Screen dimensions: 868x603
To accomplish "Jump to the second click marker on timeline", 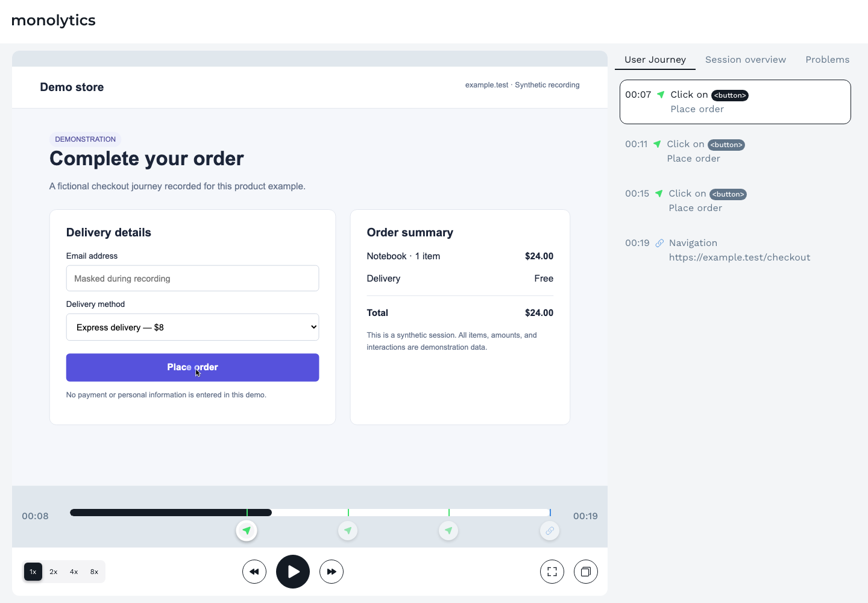I will tap(348, 531).
